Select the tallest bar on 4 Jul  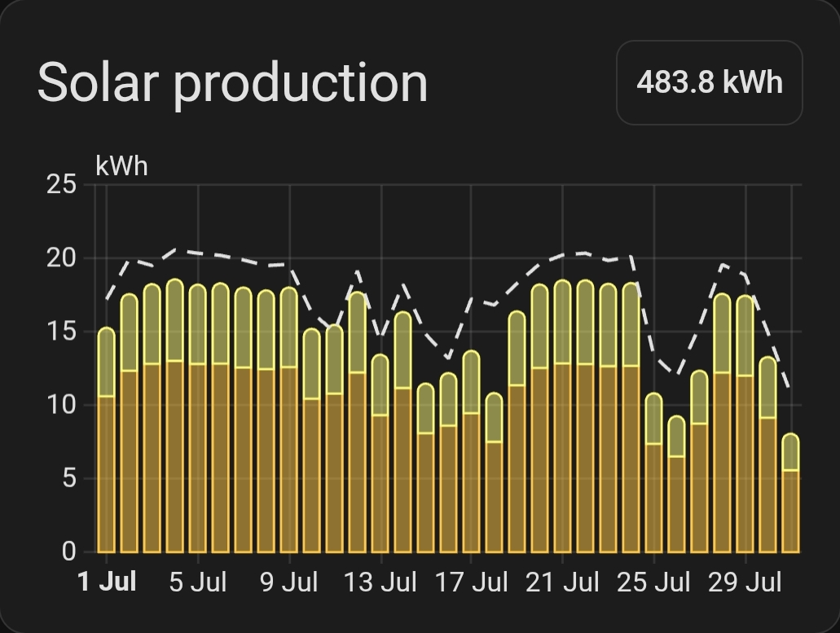click(174, 415)
